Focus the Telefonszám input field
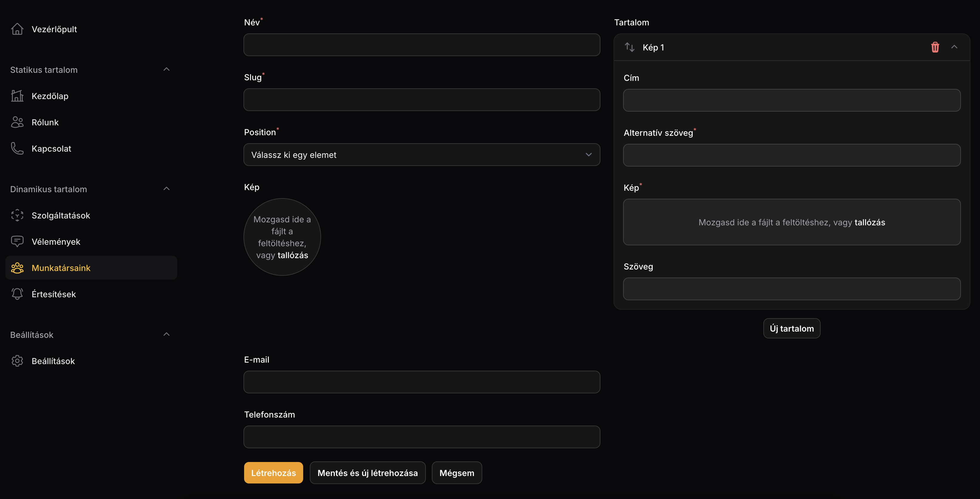 [422, 437]
